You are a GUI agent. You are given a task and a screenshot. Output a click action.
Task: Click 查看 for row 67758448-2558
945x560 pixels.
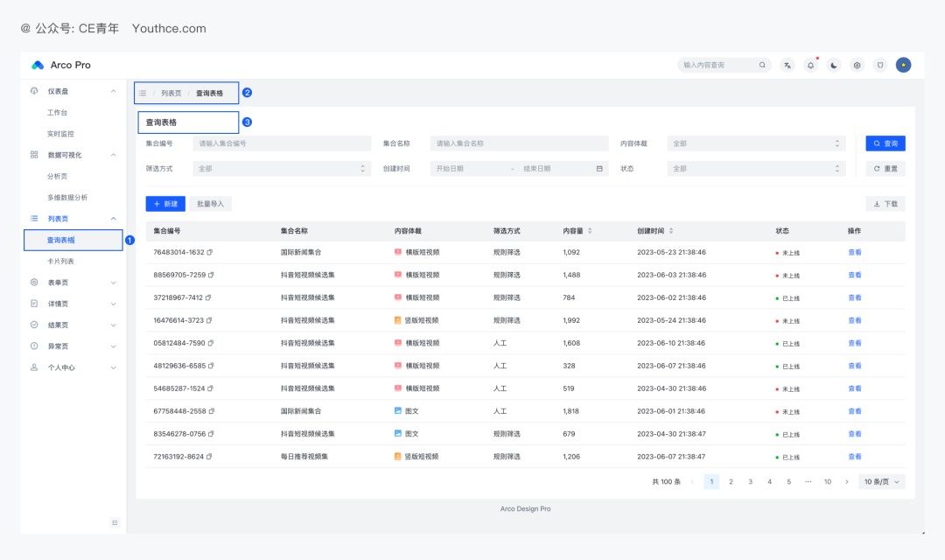855,411
